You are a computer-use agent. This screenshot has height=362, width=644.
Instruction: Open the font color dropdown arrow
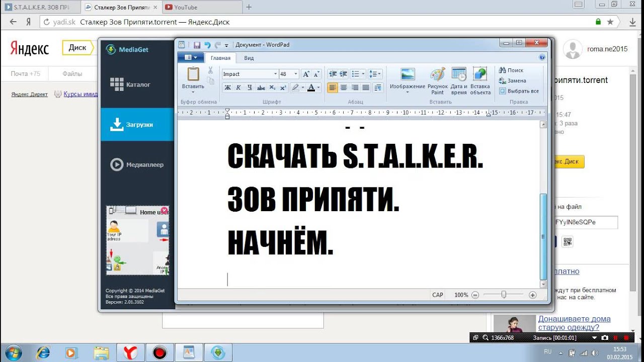[x=318, y=87]
